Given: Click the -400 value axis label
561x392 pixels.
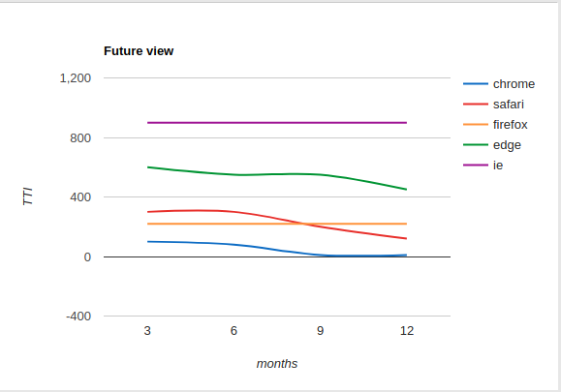Looking at the screenshot, I should 78,317.
